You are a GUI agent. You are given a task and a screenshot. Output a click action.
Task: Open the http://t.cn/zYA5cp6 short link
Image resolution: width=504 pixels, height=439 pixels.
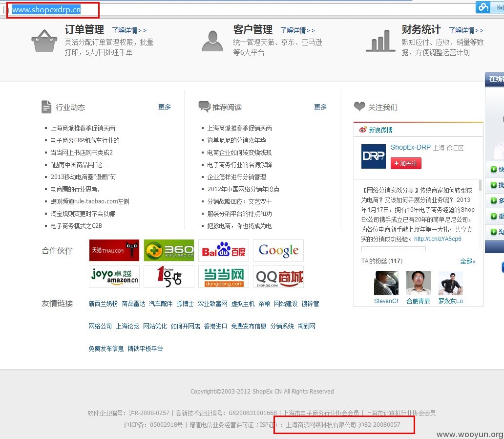point(438,239)
